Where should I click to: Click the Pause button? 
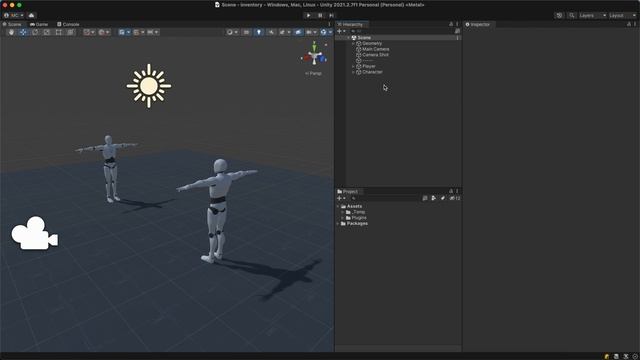click(320, 16)
